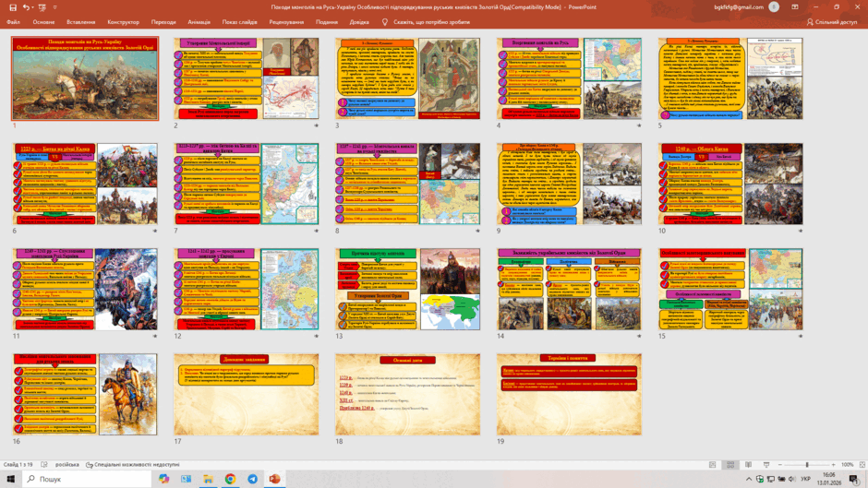Image resolution: width=868 pixels, height=488 pixels.
Task: Open Customize Quick Access Toolbar dropdown
Action: tap(54, 7)
